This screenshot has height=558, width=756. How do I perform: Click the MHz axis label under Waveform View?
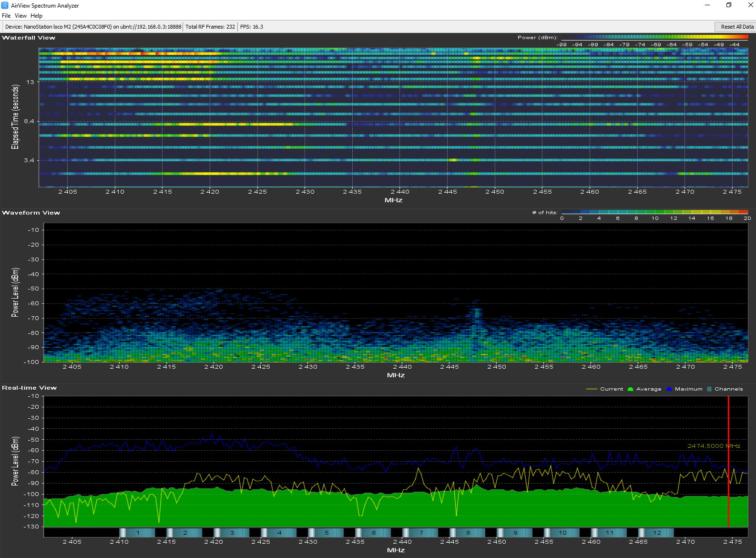click(x=396, y=375)
